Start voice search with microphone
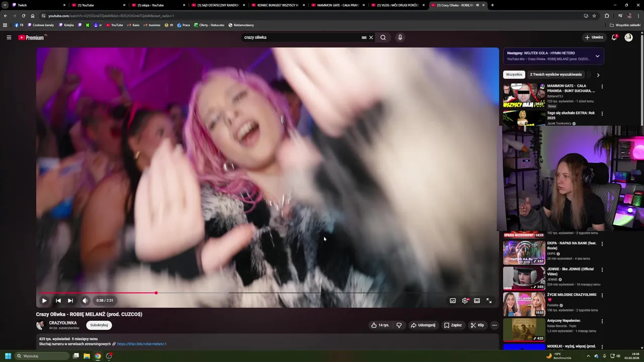The image size is (644, 362). coord(400,37)
